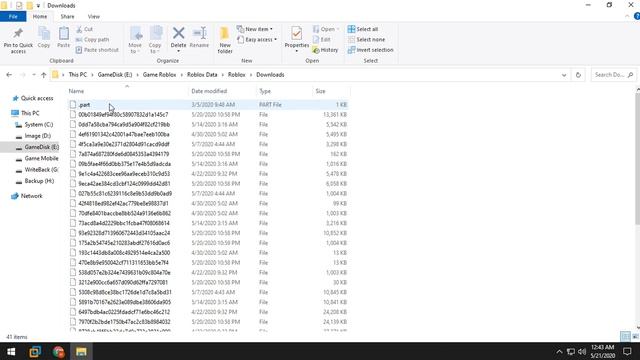This screenshot has height=360, width=640.
Task: Open the Chrome taskbar icon
Action: (x=58, y=351)
